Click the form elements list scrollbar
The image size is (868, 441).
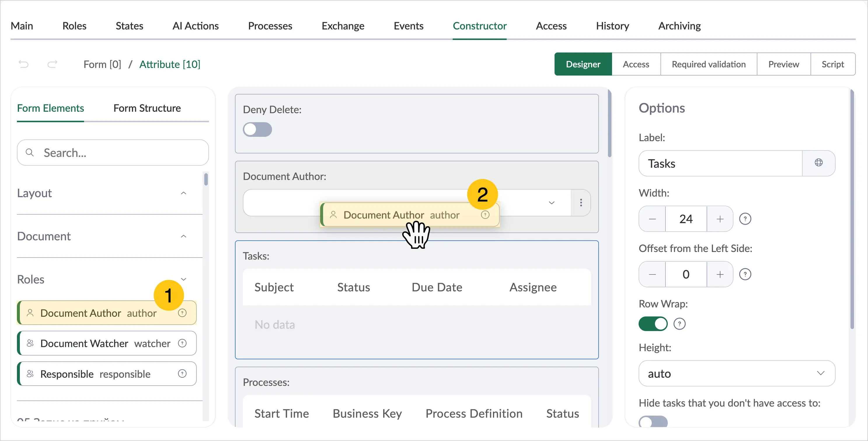click(x=206, y=179)
